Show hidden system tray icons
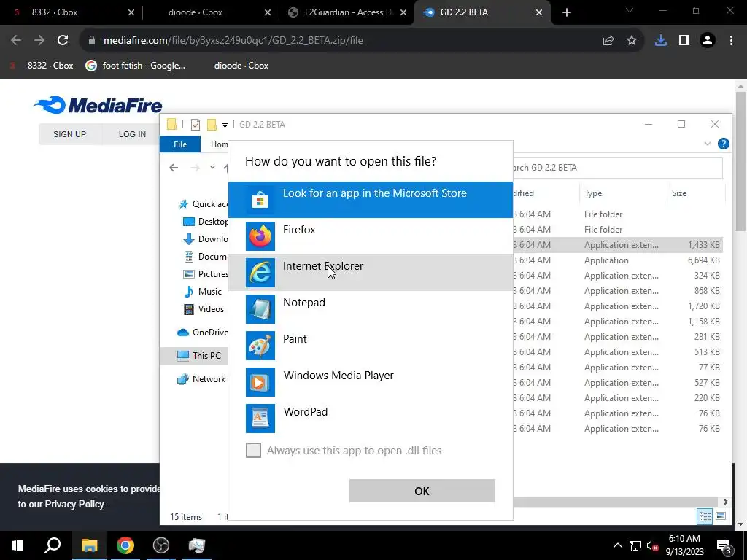 point(617,545)
